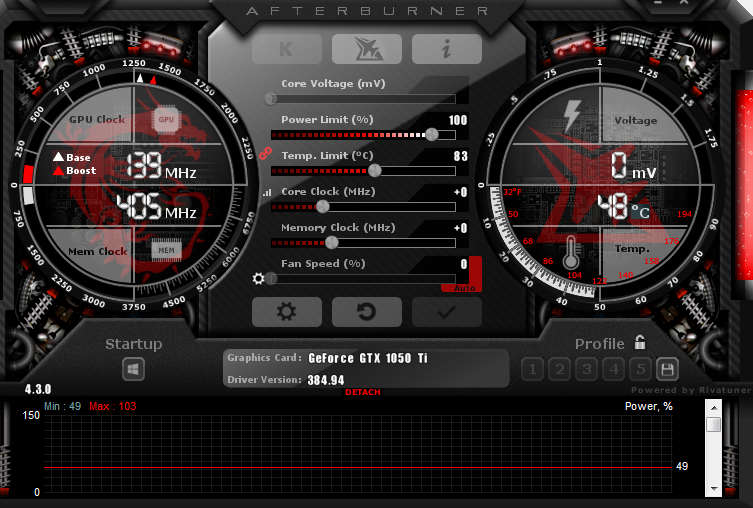This screenshot has width=753, height=508.
Task: Click the Core Voltage slider handle
Action: [271, 99]
